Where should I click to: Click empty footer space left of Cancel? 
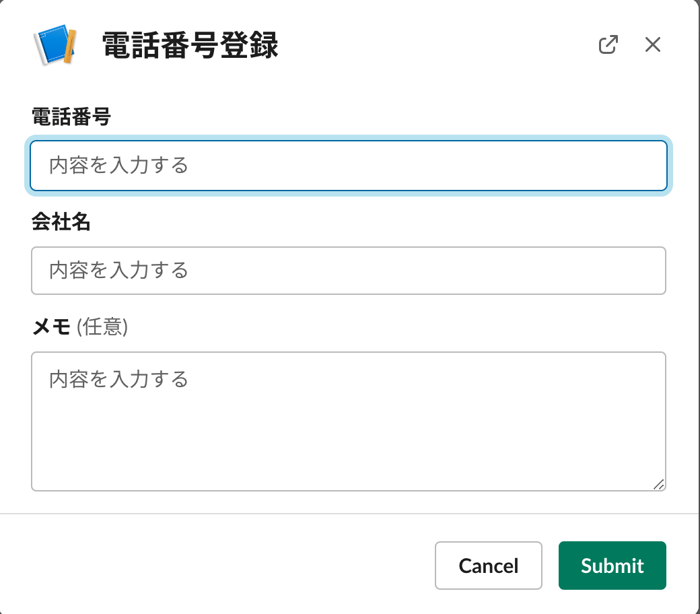coord(215,566)
